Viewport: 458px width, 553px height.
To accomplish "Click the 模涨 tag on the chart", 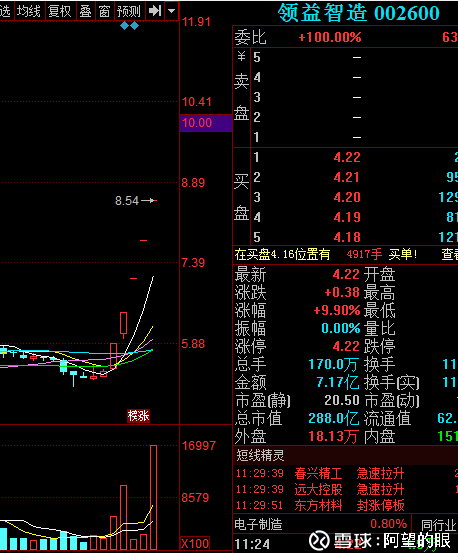I will point(139,416).
